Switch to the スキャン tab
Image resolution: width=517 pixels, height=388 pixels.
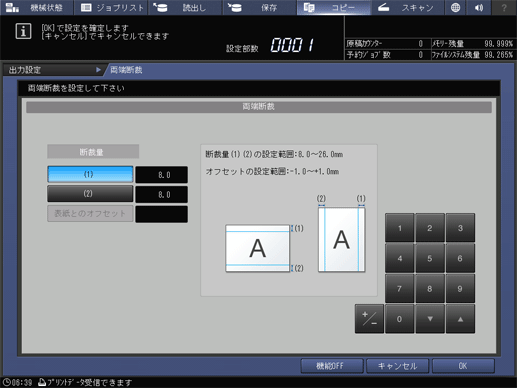point(408,7)
